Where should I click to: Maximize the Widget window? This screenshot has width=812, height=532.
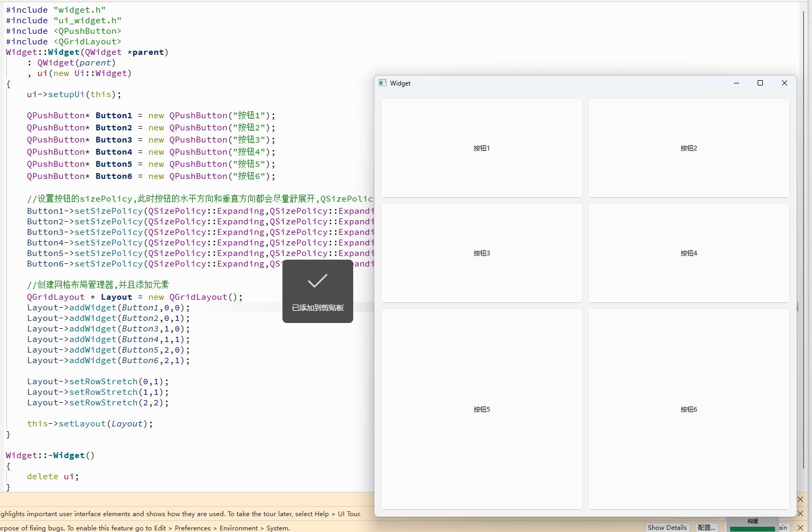(760, 83)
